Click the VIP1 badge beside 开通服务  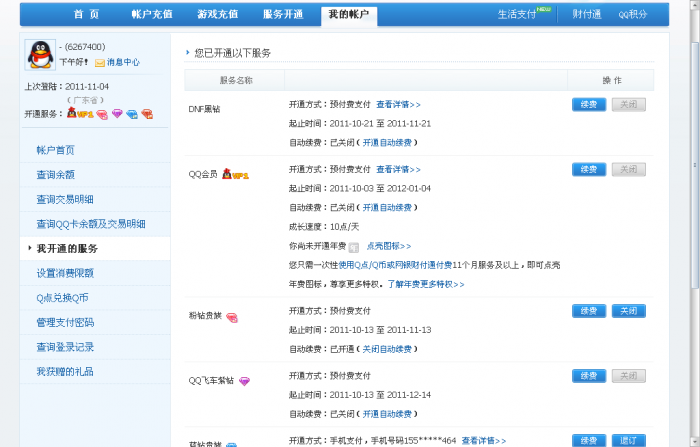coord(80,113)
